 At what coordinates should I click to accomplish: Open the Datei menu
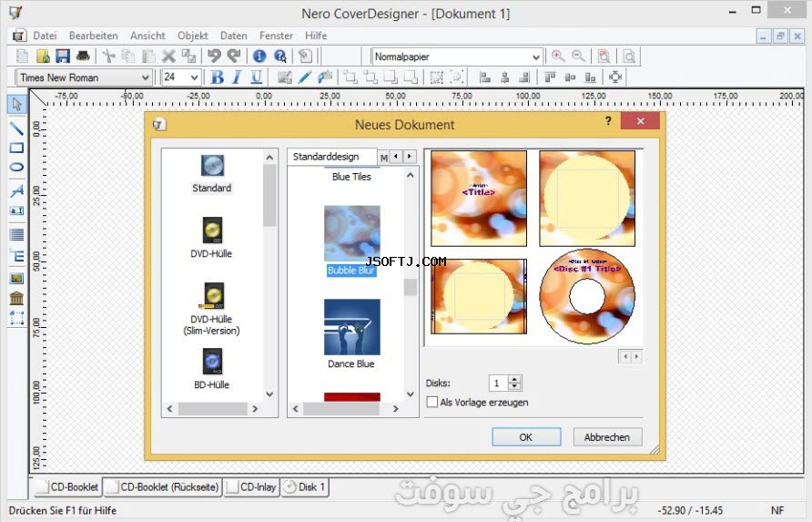pyautogui.click(x=45, y=36)
